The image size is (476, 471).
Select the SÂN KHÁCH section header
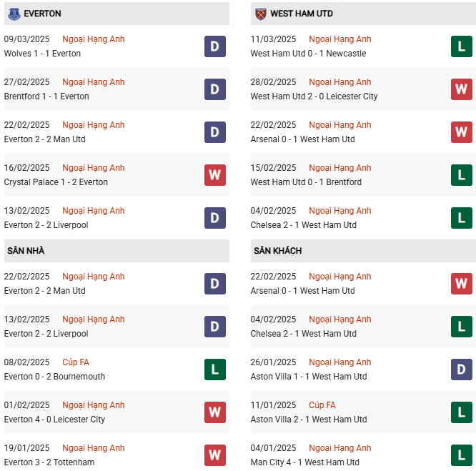(x=277, y=251)
